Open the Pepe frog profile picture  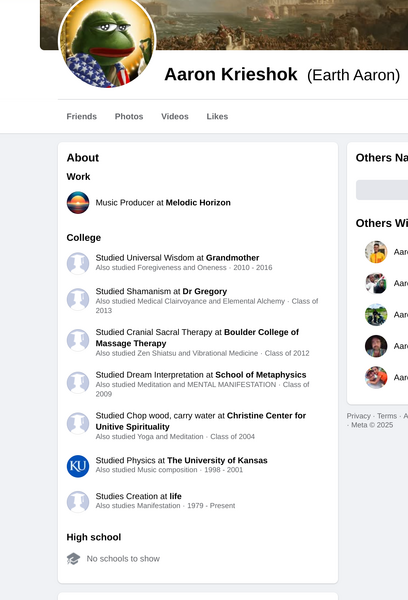coord(107,40)
